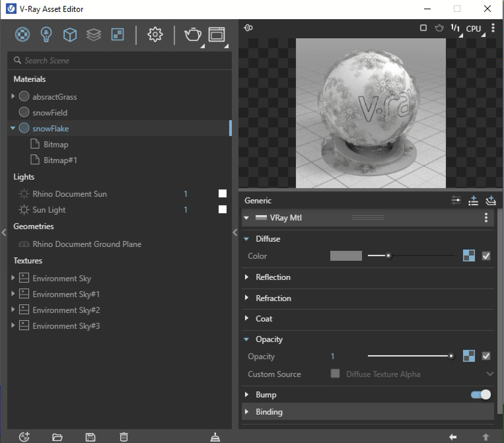Image resolution: width=504 pixels, height=443 pixels.
Task: Show the V-Ray Frame Buffer window
Action: [217, 34]
